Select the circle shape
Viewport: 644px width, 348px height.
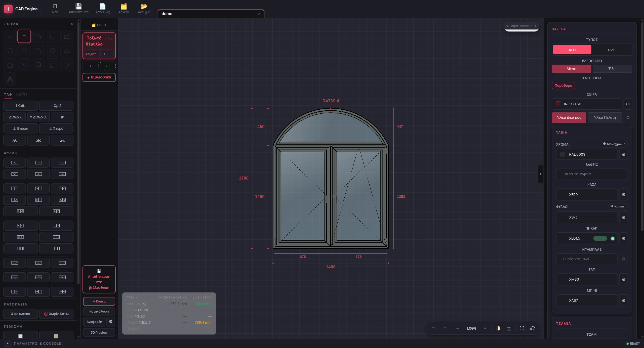pyautogui.click(x=10, y=51)
